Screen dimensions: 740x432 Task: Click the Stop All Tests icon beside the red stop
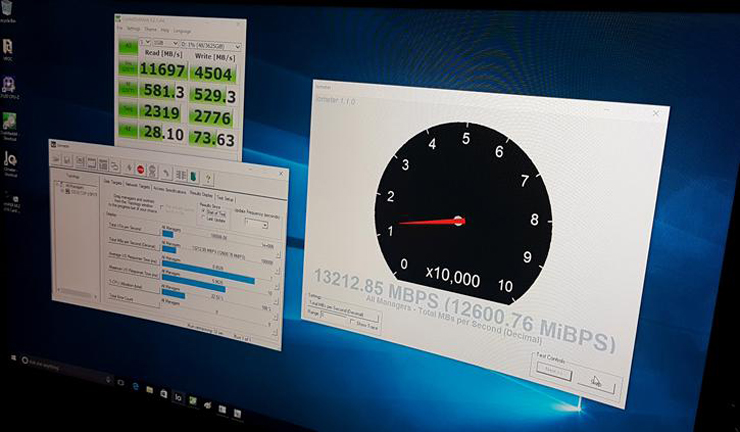[152, 171]
